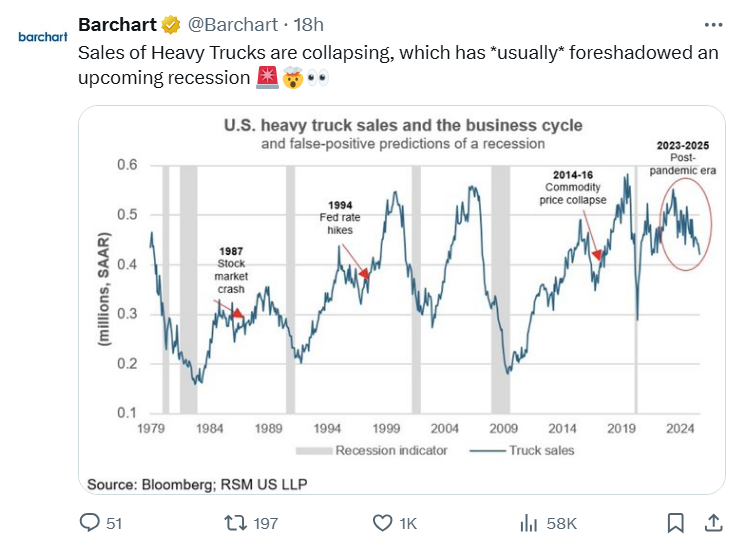Image resolution: width=745 pixels, height=547 pixels.
Task: Repost this tweet using the retweet icon
Action: (235, 522)
